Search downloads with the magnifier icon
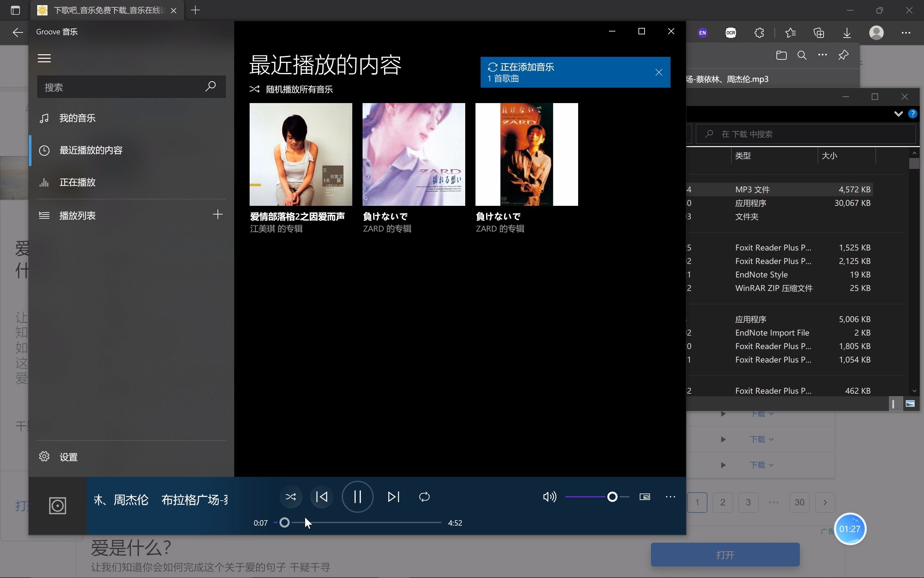Image resolution: width=924 pixels, height=578 pixels. [x=802, y=56]
